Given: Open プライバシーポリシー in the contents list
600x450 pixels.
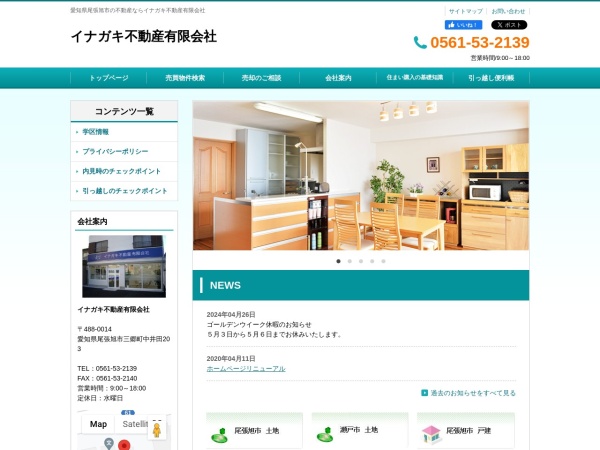Looking at the screenshot, I should coord(115,152).
